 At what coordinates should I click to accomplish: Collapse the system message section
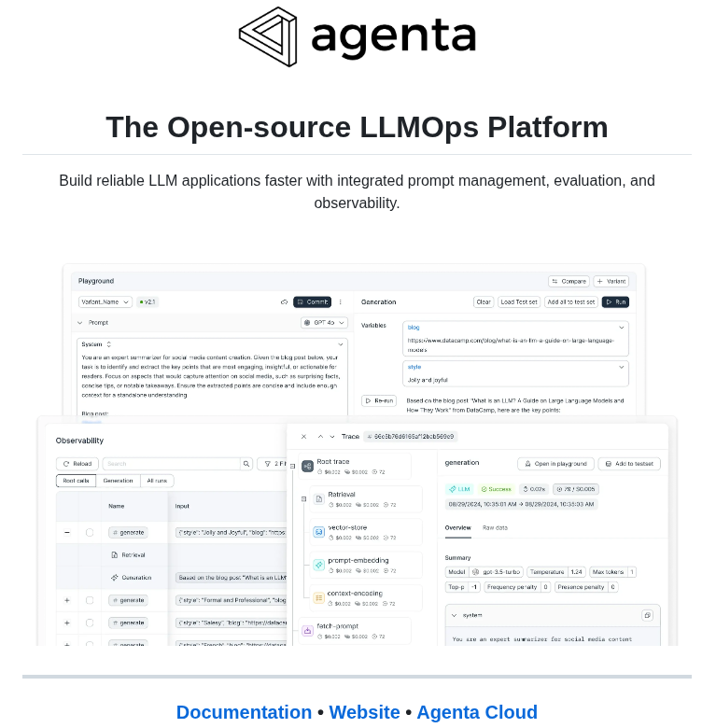point(454,616)
